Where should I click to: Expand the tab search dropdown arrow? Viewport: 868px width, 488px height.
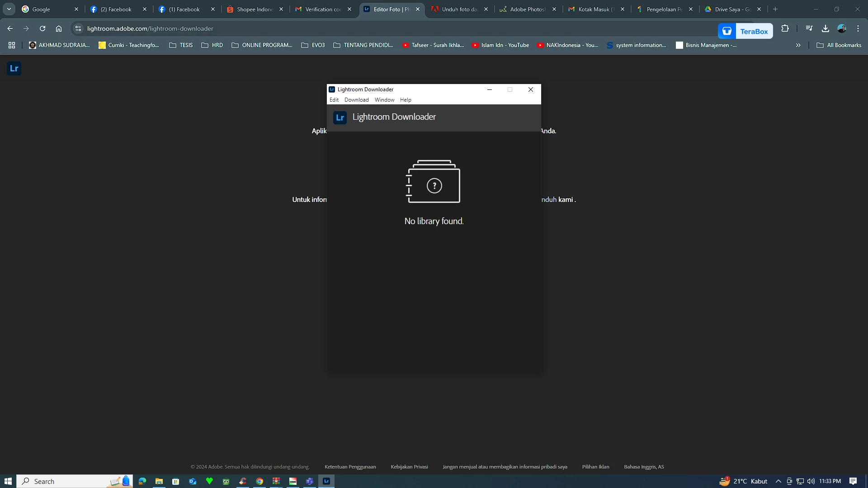point(9,9)
